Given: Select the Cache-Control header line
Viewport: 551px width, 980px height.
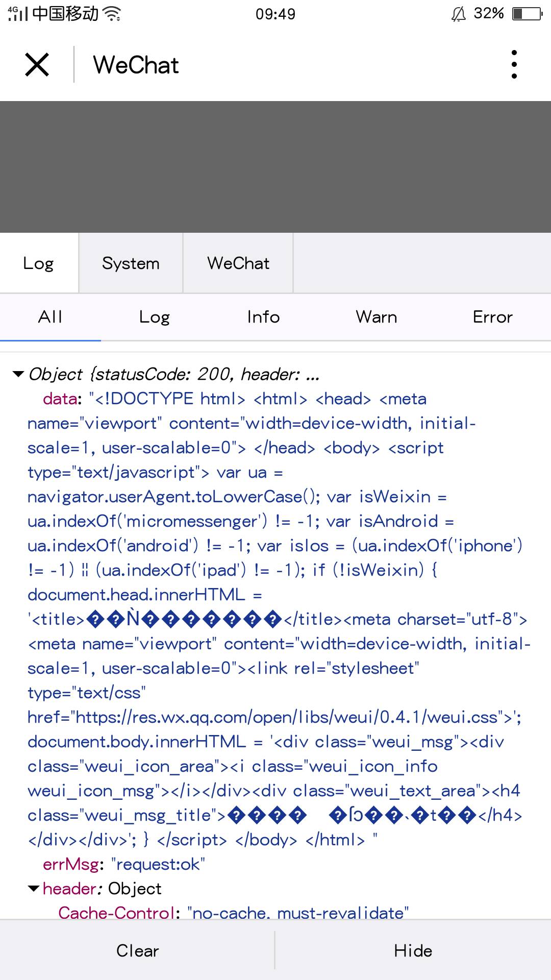Looking at the screenshot, I should click(x=234, y=912).
